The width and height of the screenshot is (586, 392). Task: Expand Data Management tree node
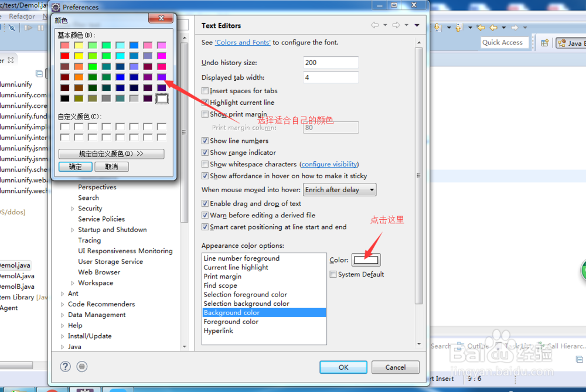pos(63,315)
